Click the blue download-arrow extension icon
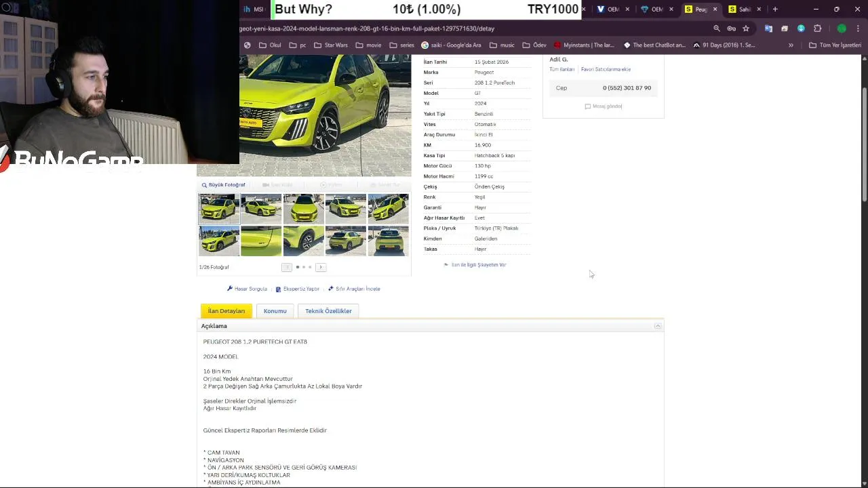 coord(801,28)
